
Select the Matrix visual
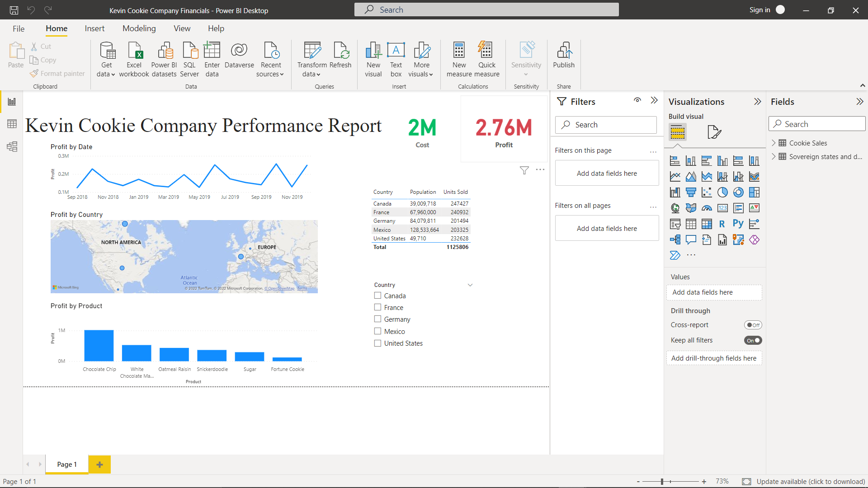pyautogui.click(x=707, y=224)
